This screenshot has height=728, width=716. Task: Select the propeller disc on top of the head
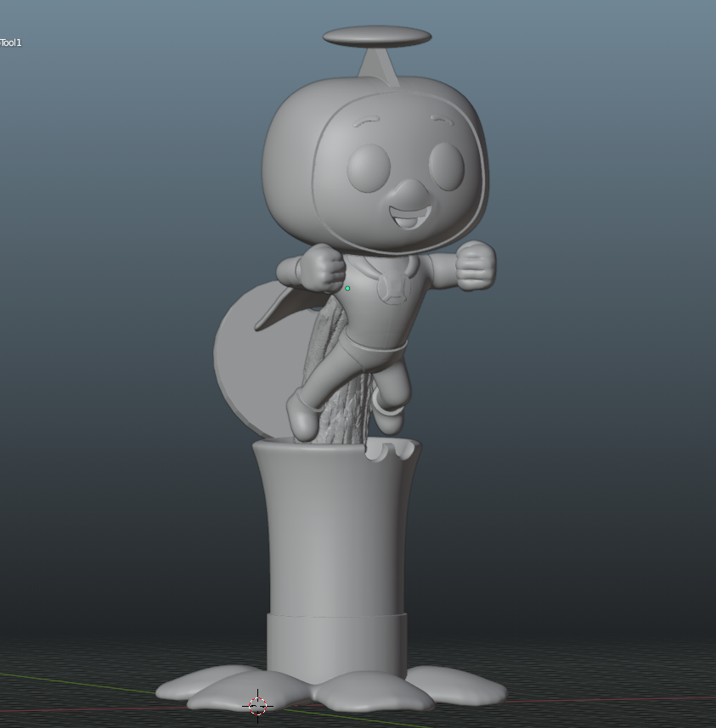pyautogui.click(x=377, y=37)
